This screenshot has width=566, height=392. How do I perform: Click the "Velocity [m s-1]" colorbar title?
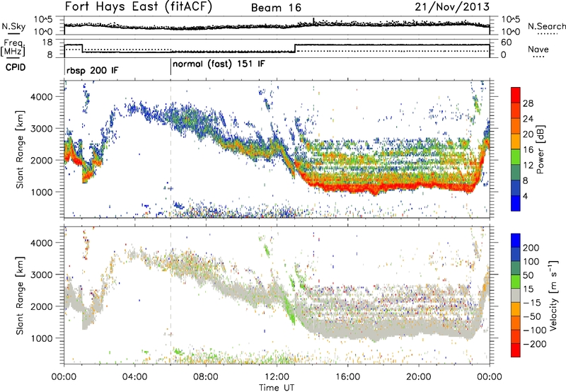(x=554, y=295)
